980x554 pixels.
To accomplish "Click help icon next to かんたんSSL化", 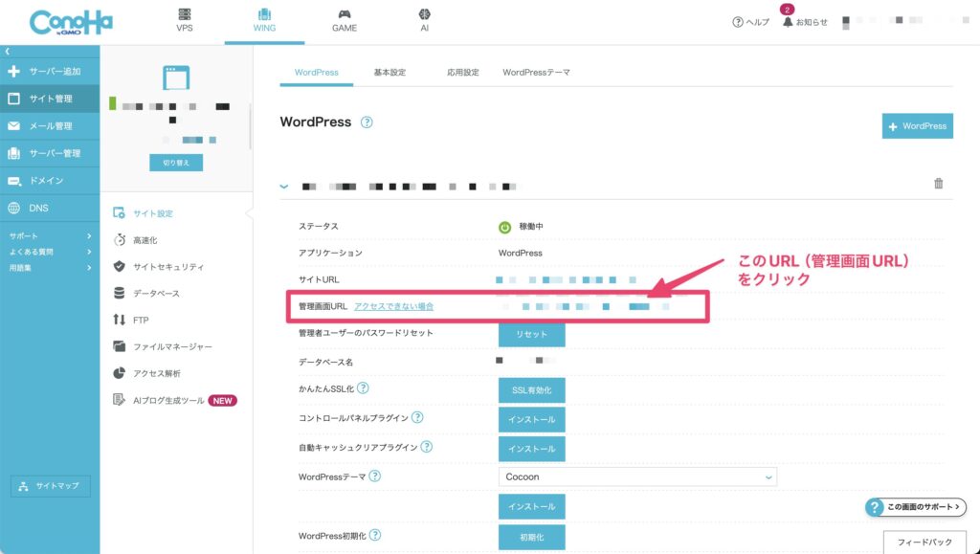I will point(363,388).
